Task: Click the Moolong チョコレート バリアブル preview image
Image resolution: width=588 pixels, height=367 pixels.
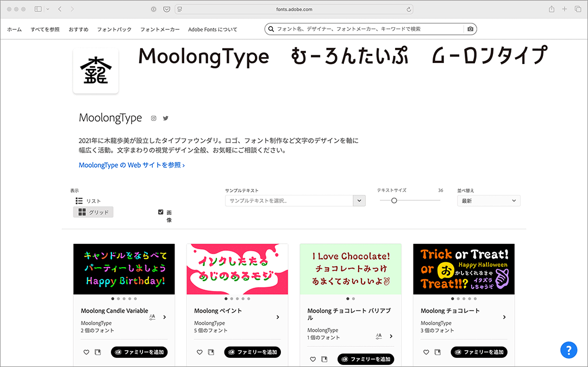Action: point(351,269)
